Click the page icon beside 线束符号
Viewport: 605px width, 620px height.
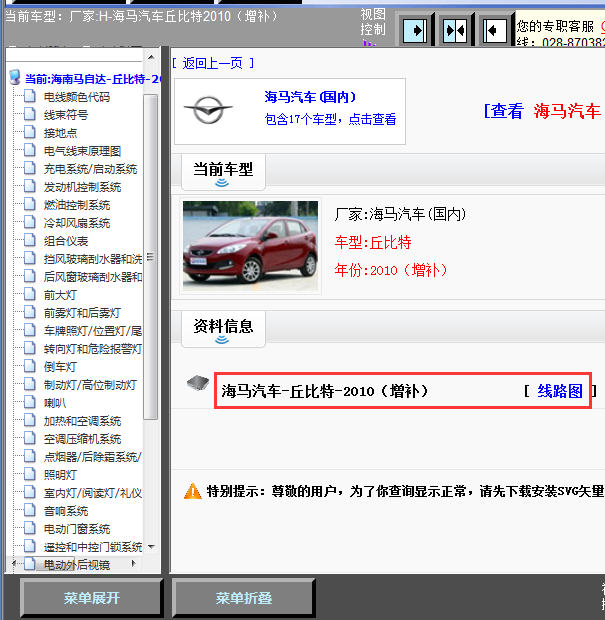[x=30, y=114]
